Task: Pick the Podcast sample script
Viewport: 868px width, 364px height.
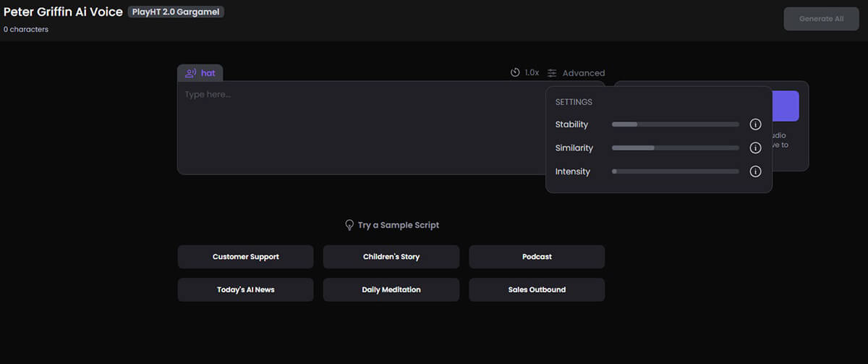Action: pos(537,257)
